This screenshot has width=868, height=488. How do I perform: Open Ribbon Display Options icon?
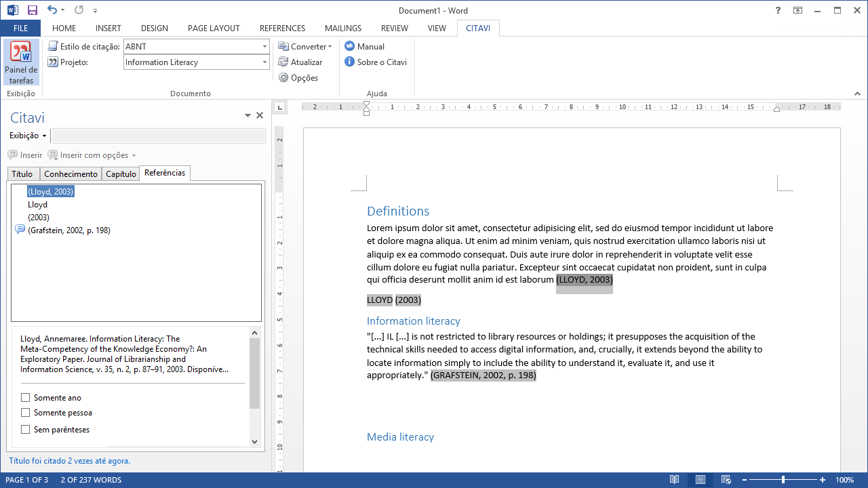click(x=797, y=10)
